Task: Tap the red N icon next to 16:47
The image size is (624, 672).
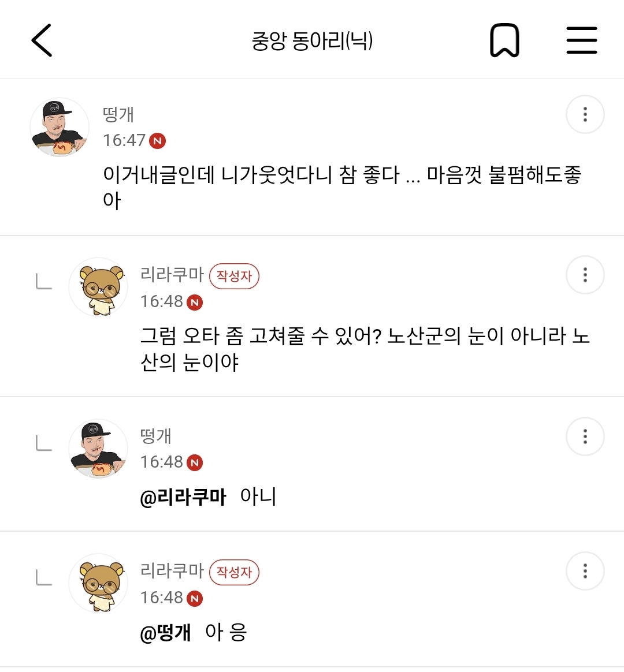Action: tap(157, 141)
